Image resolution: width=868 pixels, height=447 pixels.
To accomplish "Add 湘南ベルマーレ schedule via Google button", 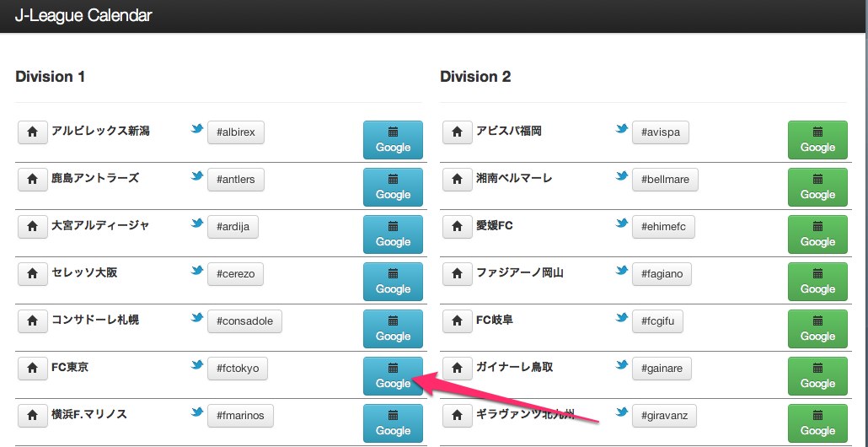I will coord(817,187).
